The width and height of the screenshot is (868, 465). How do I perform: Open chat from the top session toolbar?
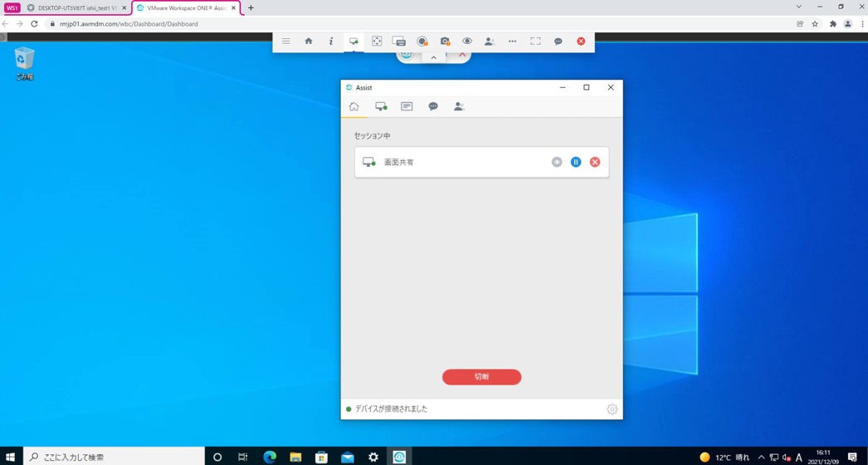[x=558, y=41]
